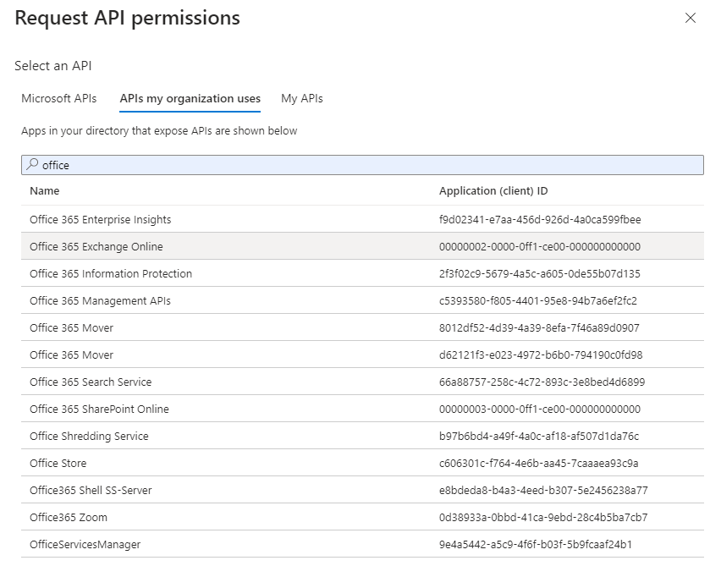Click the Application (client) ID column header
The height and width of the screenshot is (588, 721).
pyautogui.click(x=493, y=191)
